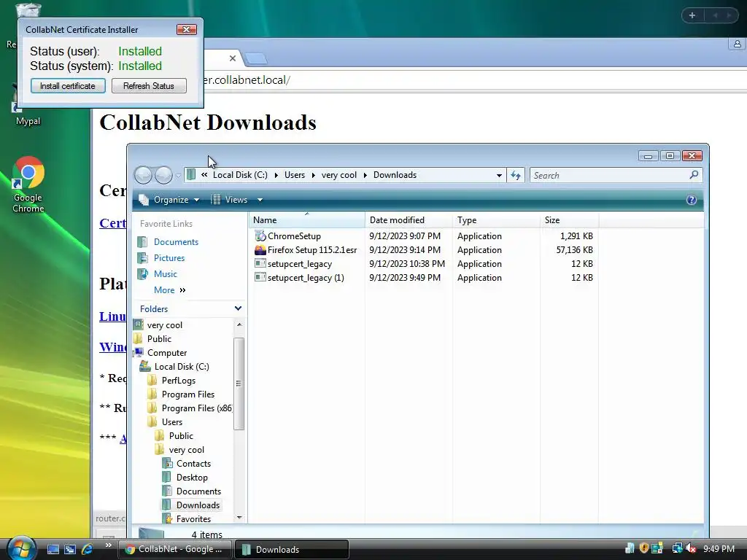Click Downloads in the address breadcrumb
Screen dimensions: 747x560
pyautogui.click(x=395, y=175)
